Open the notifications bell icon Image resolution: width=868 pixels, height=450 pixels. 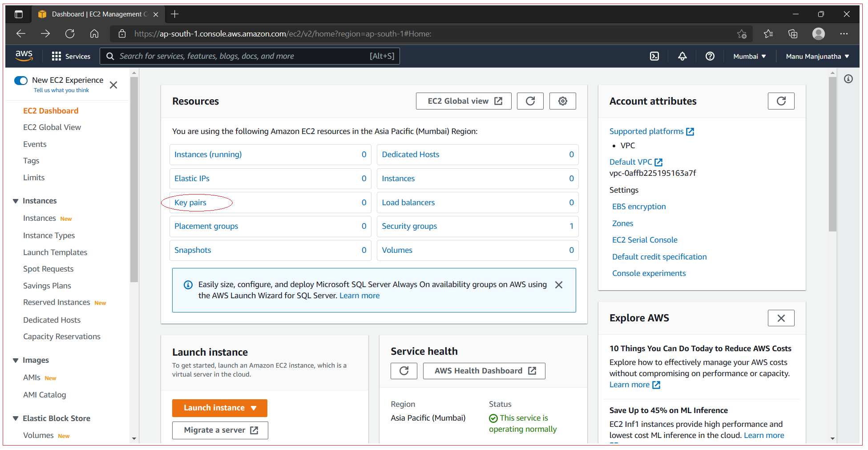[682, 56]
